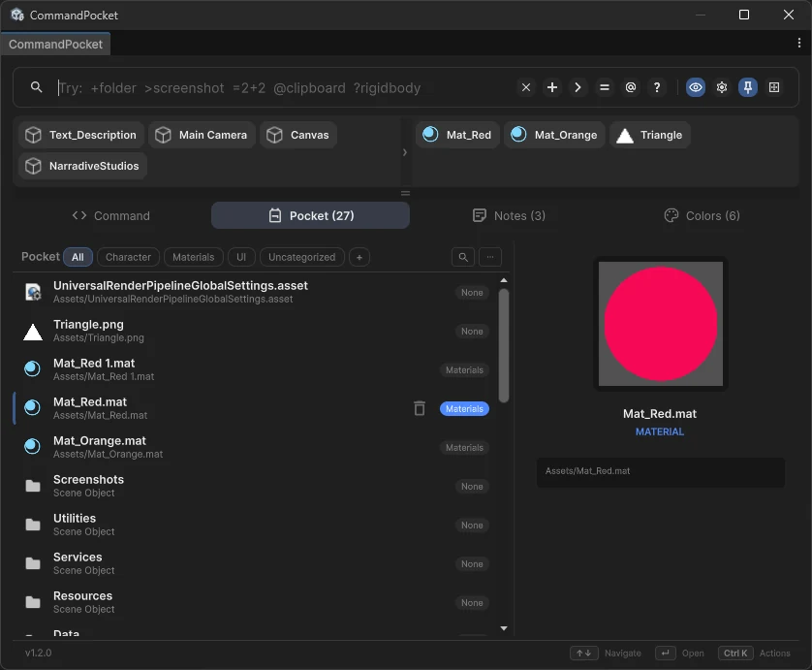Clear the search with the X icon
This screenshot has height=670, width=812.
click(525, 87)
